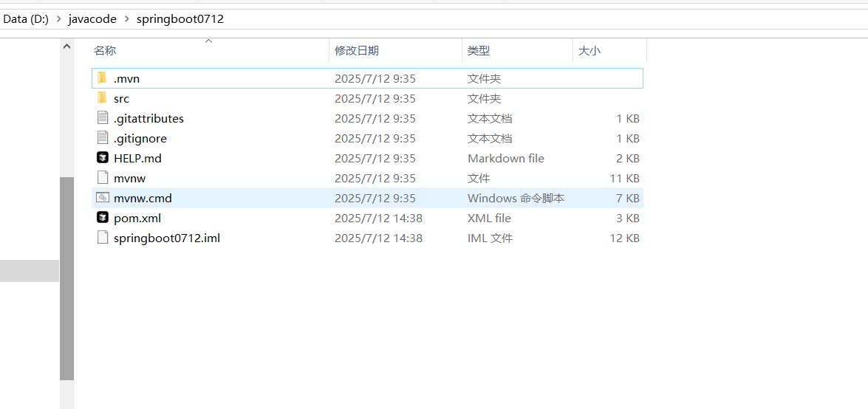Select the HELP.md file name
Screen dimensions: 868x409
pyautogui.click(x=137, y=158)
